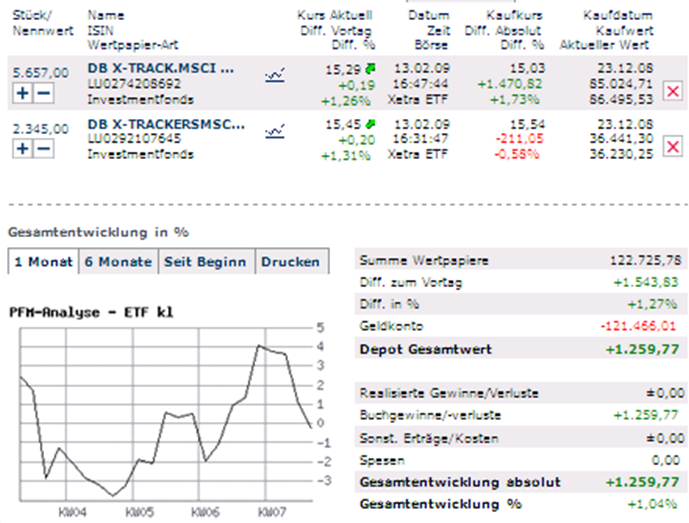Switch to the 6 Monate tab
This screenshot has height=523, width=689.
(117, 262)
